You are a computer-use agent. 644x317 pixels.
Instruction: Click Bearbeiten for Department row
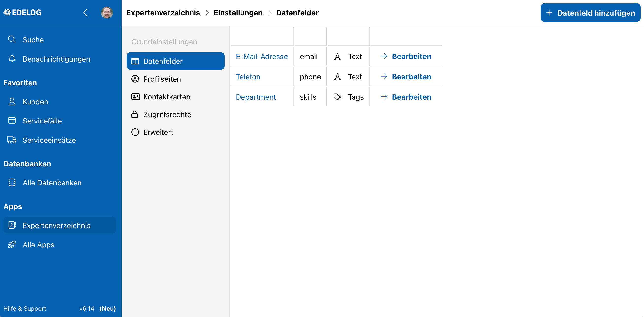pyautogui.click(x=406, y=97)
